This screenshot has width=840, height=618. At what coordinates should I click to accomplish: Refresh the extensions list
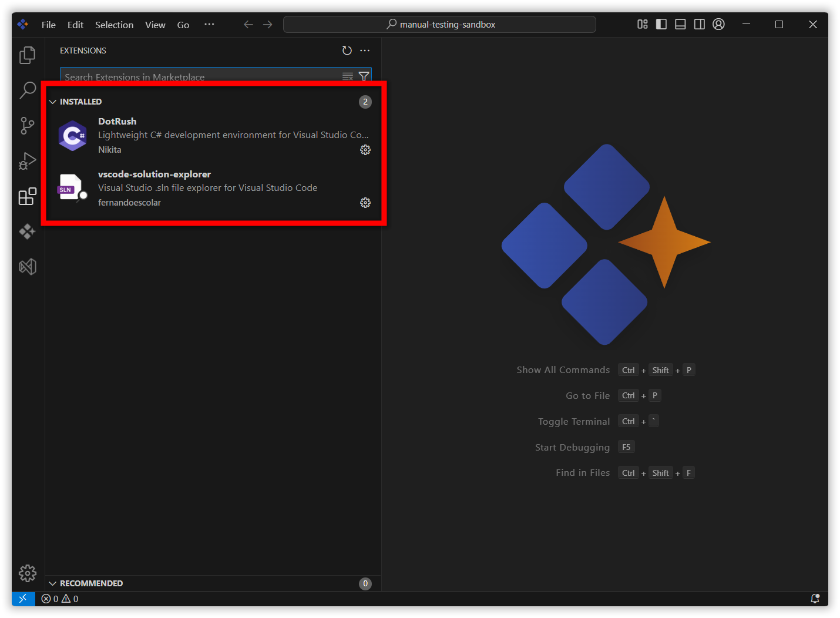tap(347, 51)
